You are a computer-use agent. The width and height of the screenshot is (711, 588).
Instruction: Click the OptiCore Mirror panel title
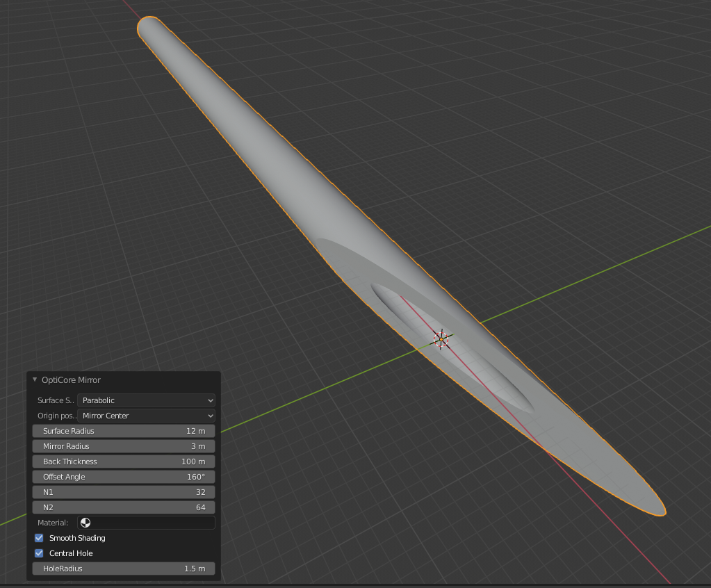click(71, 380)
